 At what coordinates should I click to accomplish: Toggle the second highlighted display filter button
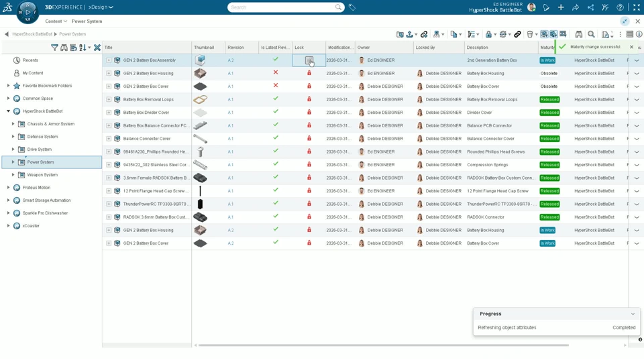pos(553,34)
